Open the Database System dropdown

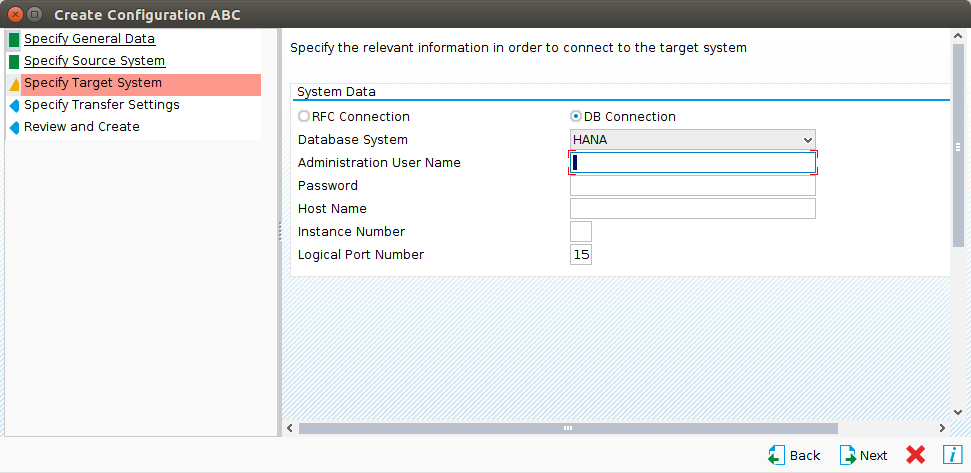pos(692,140)
